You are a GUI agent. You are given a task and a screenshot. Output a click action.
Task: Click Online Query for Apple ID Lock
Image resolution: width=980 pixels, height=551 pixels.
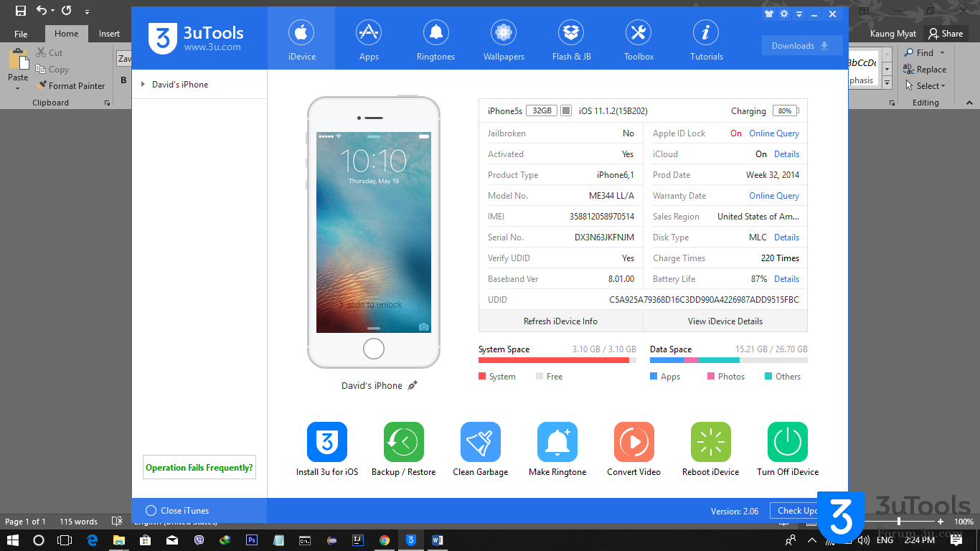tap(774, 133)
